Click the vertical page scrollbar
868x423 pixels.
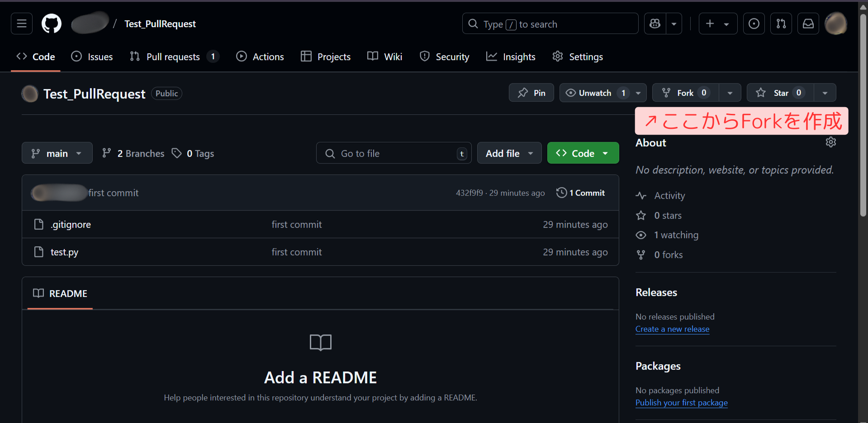pos(863,113)
